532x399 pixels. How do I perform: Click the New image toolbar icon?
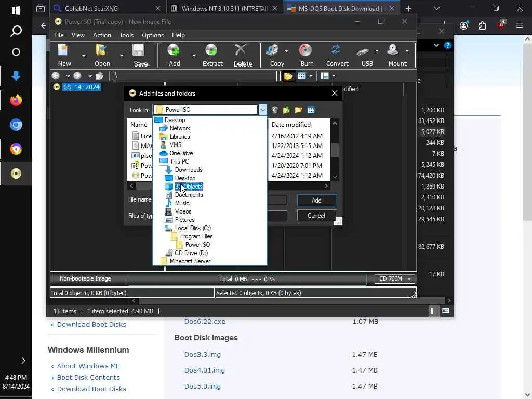(64, 50)
